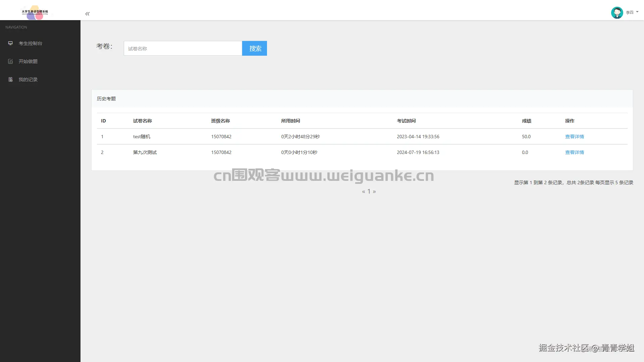This screenshot has height=362, width=644.
Task: Select page 1 in pagination
Action: 369,192
